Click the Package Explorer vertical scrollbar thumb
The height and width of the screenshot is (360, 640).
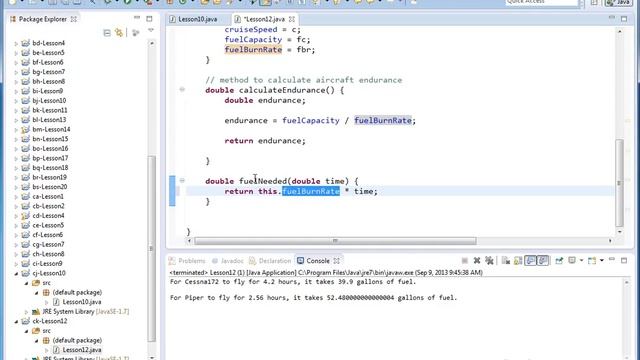pos(151,249)
